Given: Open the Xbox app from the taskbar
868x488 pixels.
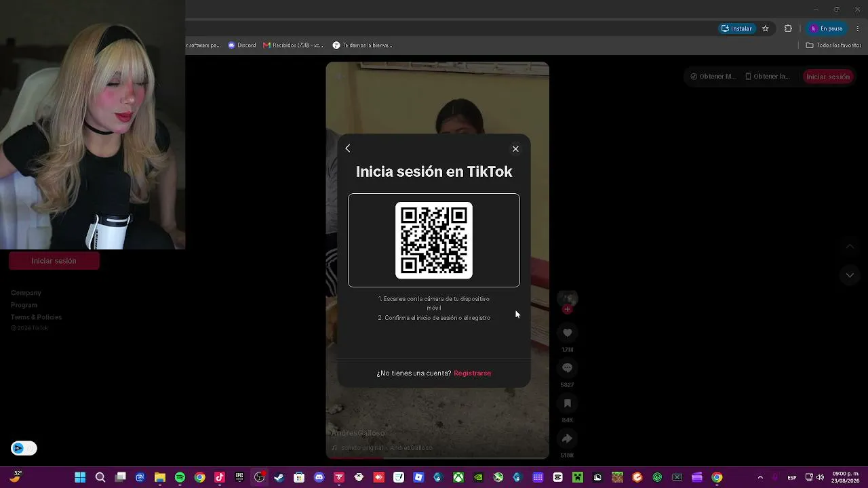Looking at the screenshot, I should click(458, 478).
